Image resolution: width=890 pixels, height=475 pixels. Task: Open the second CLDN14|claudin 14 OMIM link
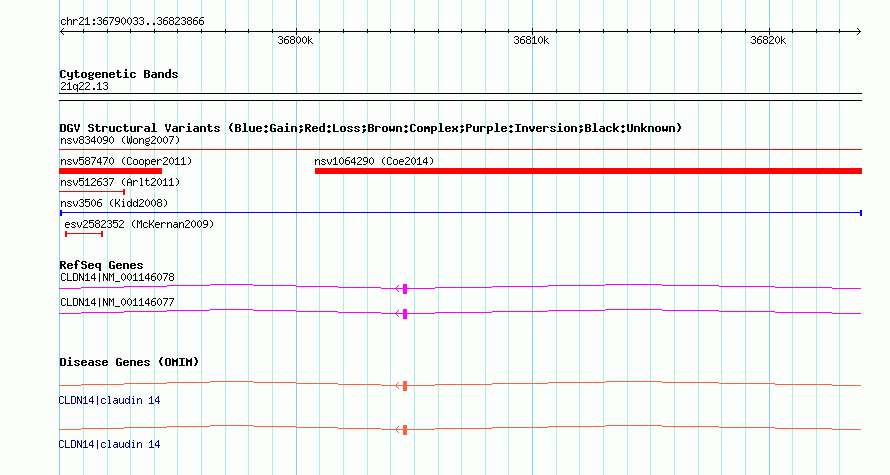click(110, 444)
